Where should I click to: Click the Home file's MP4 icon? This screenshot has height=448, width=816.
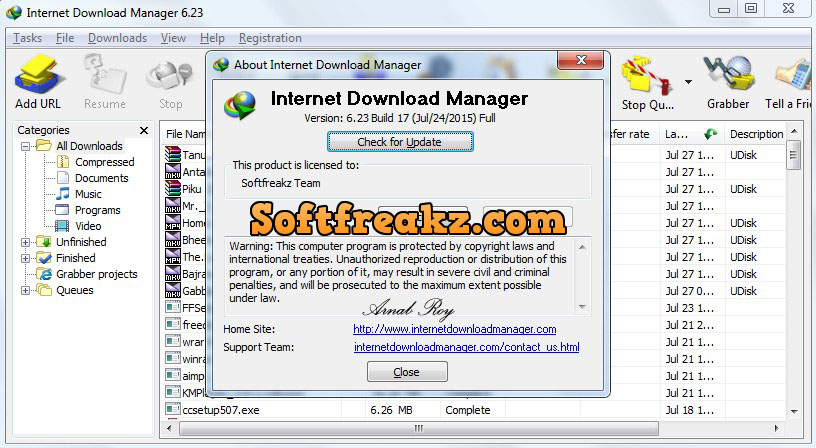coord(172,223)
